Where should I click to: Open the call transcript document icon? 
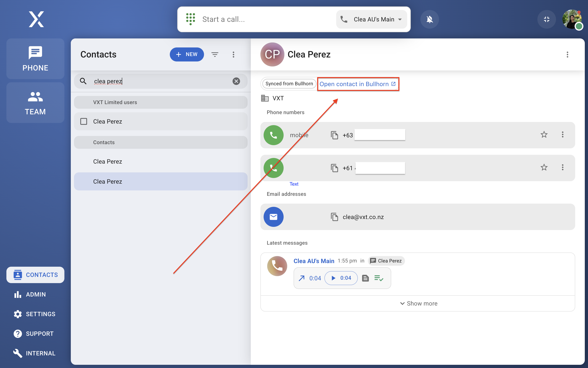[x=365, y=278]
